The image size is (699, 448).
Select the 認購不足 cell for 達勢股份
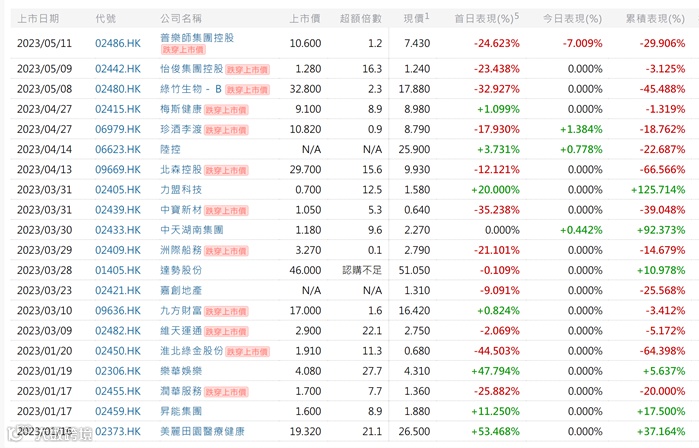point(362,270)
